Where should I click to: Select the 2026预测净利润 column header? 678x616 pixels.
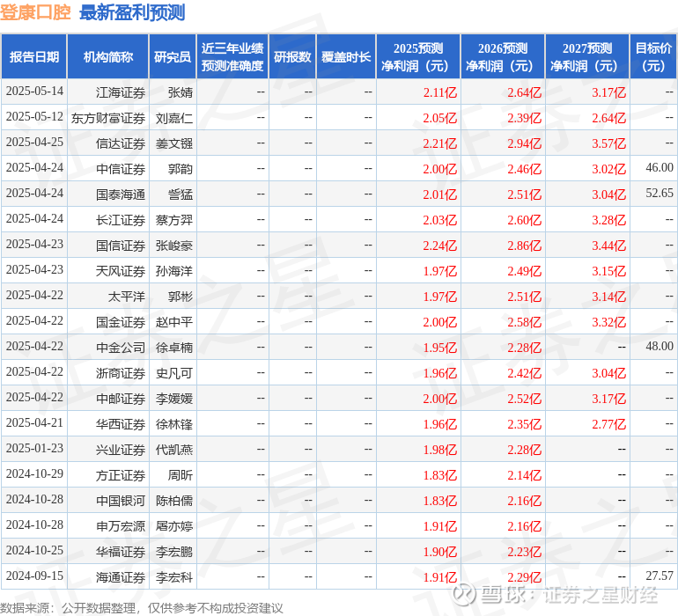(503, 57)
